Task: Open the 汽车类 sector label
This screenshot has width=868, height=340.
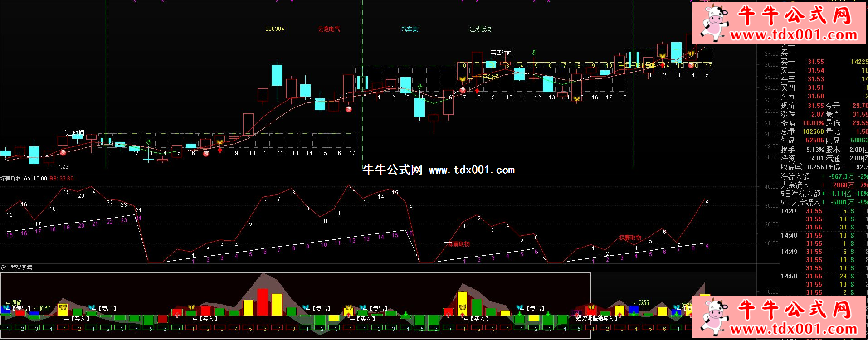Action: [x=410, y=29]
